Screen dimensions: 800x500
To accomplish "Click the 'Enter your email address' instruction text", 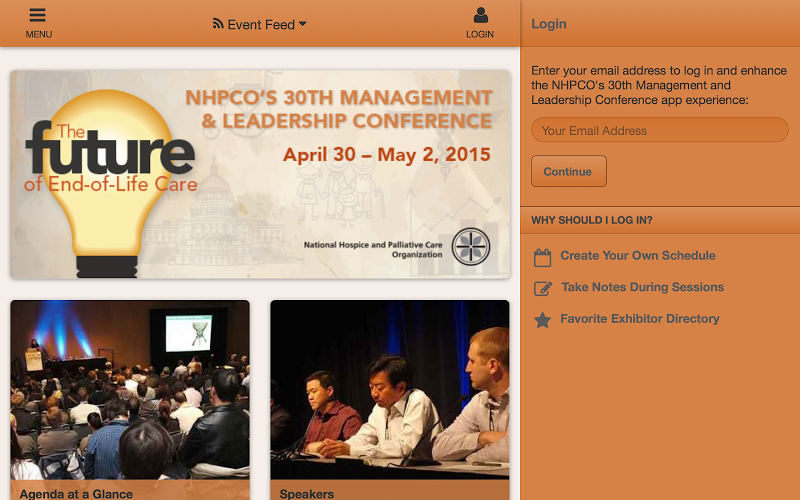I will pyautogui.click(x=659, y=85).
